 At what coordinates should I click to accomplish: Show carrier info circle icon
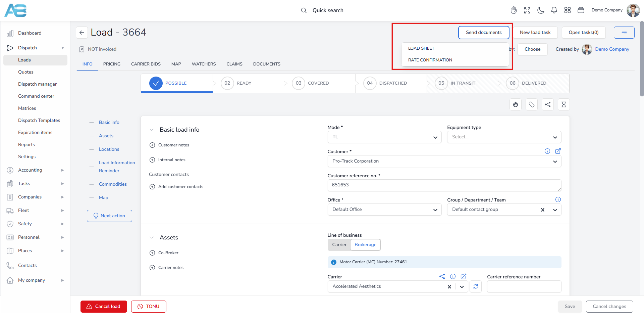click(453, 276)
